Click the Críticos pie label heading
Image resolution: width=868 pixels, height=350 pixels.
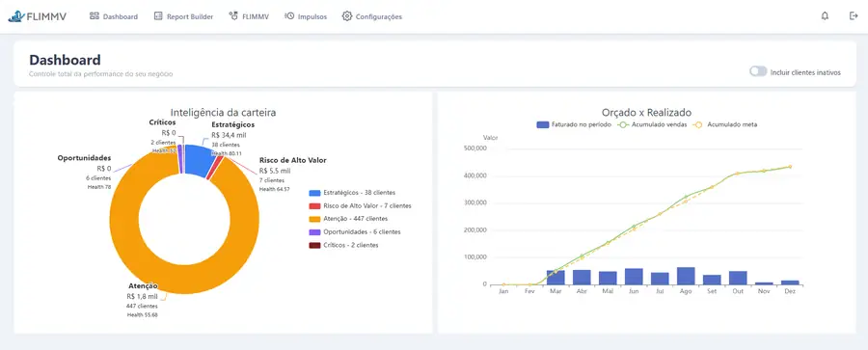pos(162,121)
